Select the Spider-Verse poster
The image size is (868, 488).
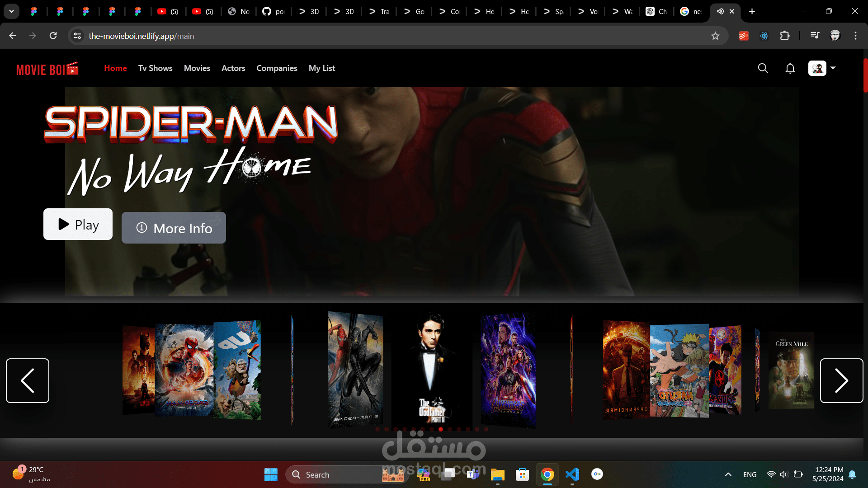[725, 371]
